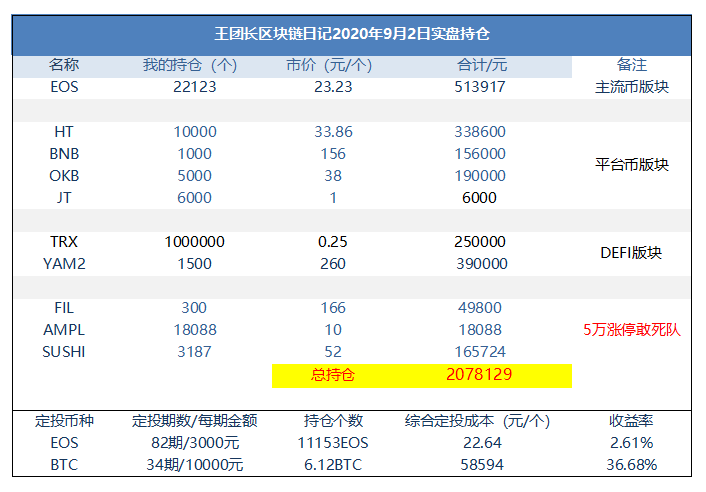Select the YAM2 name cell

click(64, 264)
